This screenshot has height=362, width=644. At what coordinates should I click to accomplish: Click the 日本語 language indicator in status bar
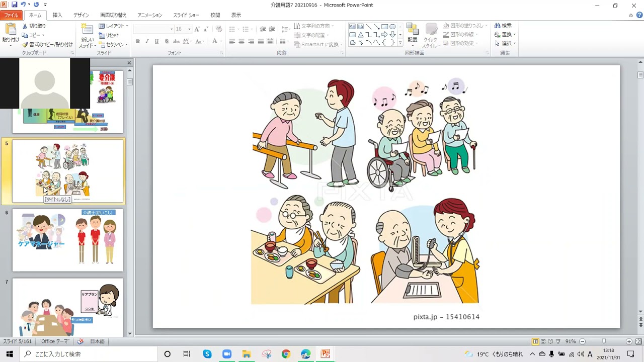click(x=97, y=341)
